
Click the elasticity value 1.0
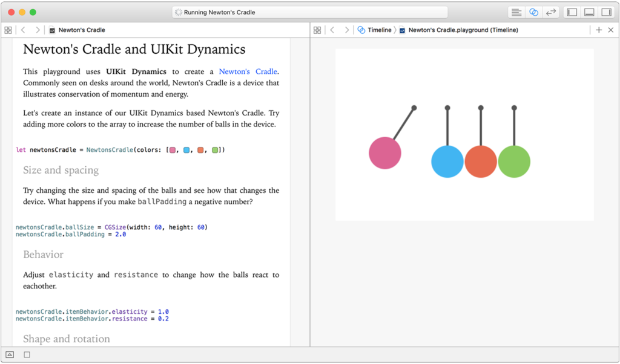(x=163, y=312)
